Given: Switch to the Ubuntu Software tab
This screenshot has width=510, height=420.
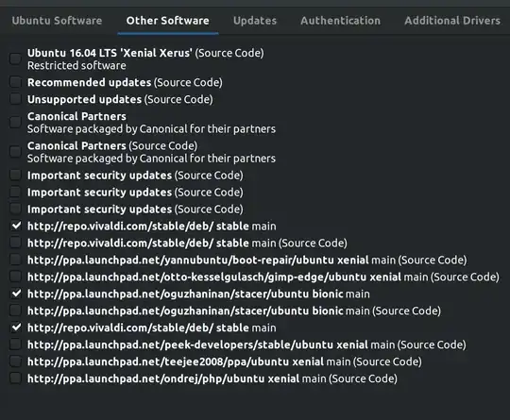Looking at the screenshot, I should pyautogui.click(x=57, y=21).
